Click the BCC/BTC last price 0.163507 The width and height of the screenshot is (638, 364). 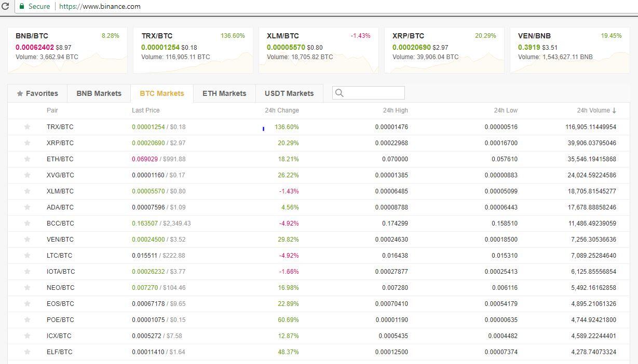pyautogui.click(x=145, y=223)
